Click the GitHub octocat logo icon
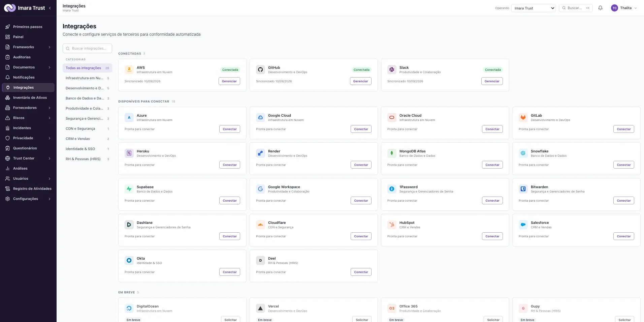 [x=260, y=70]
